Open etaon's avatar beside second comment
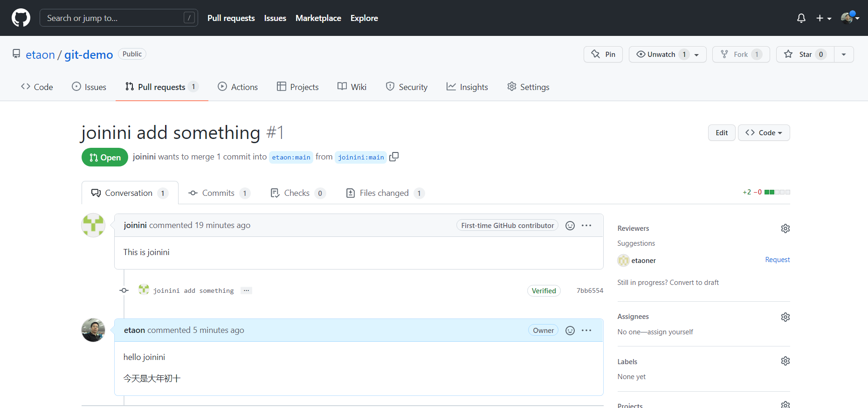The width and height of the screenshot is (868, 408). click(93, 330)
